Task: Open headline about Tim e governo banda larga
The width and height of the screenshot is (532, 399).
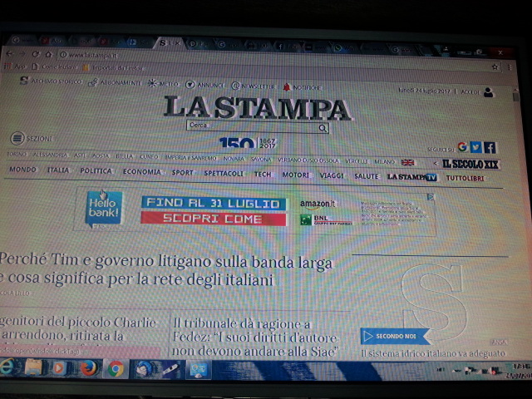Action: coord(166,269)
